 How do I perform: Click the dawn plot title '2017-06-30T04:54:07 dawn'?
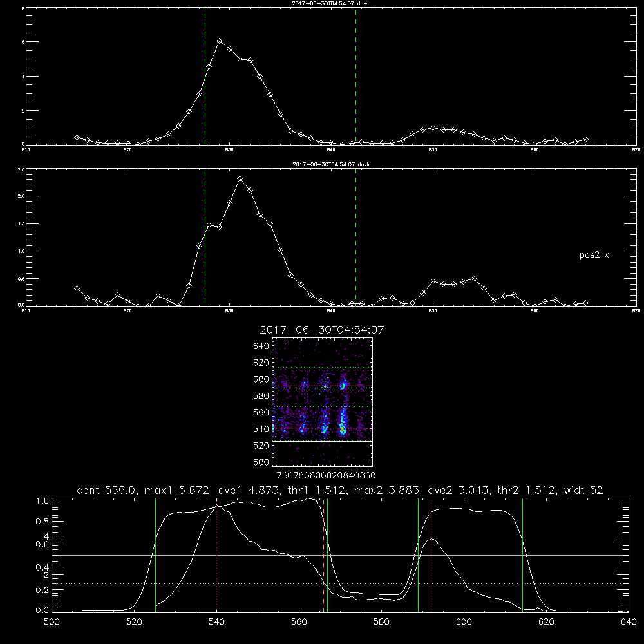(331, 3)
